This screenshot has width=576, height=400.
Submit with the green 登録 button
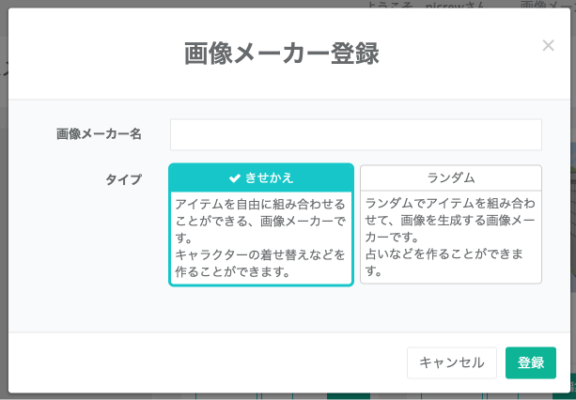531,363
